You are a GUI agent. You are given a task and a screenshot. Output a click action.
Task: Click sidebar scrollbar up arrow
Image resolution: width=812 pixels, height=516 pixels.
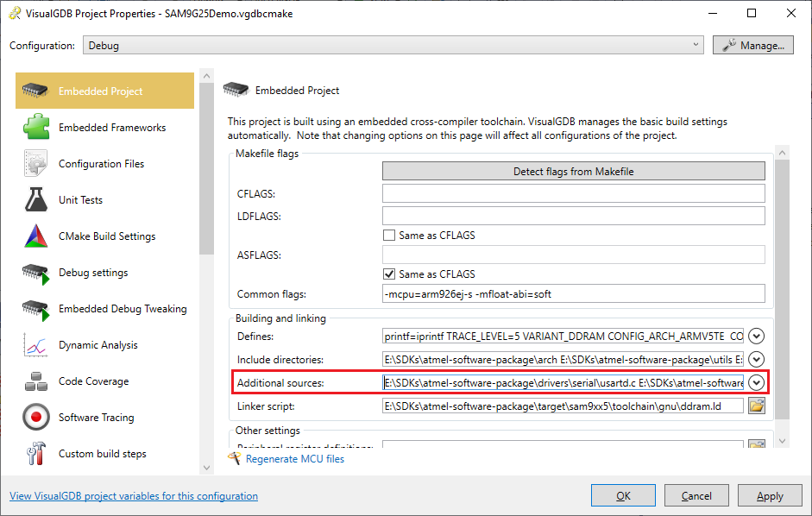pyautogui.click(x=206, y=76)
